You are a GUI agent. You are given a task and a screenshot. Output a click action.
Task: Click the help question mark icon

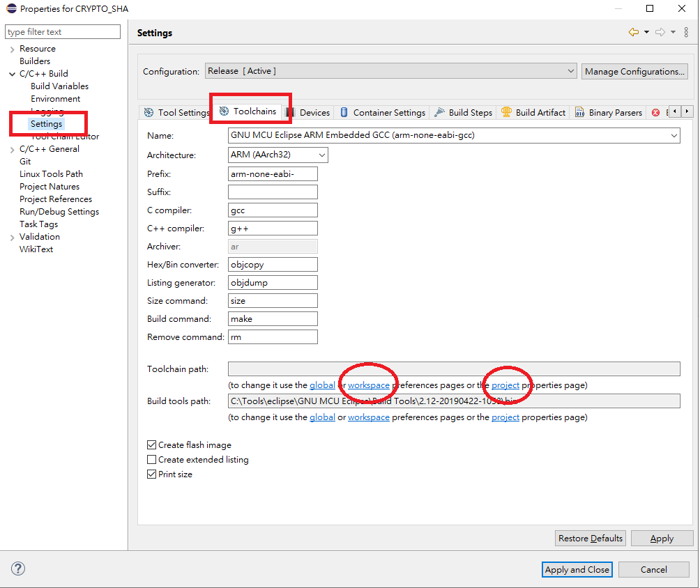tap(17, 568)
